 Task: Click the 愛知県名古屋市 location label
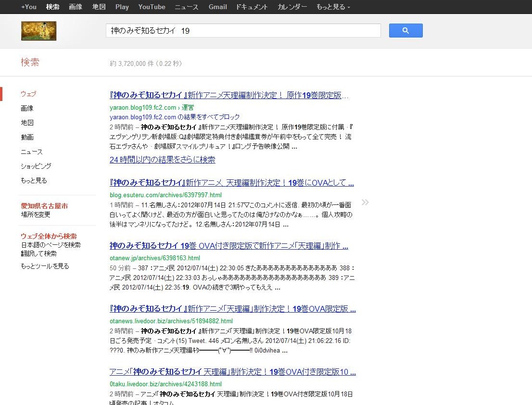[44, 206]
